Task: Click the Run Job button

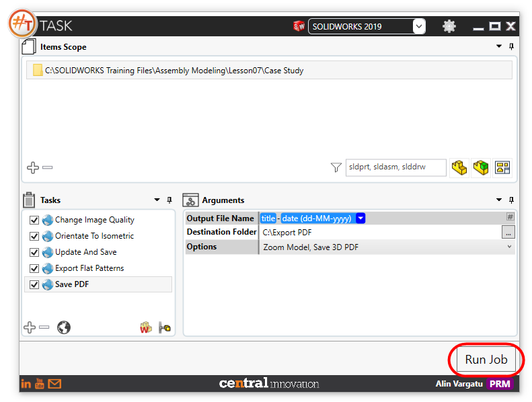Action: coord(486,359)
